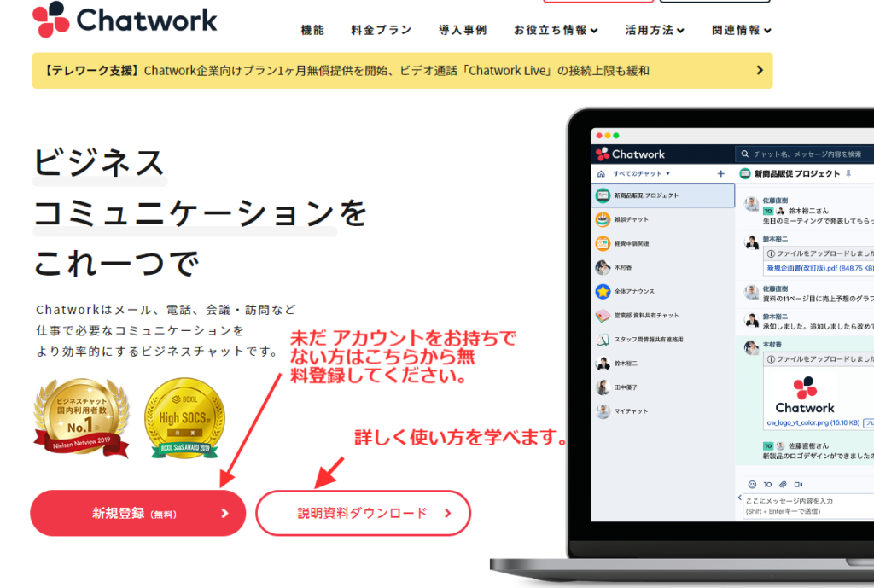Click the Chatwork logo image preview in the message
The height and width of the screenshot is (588, 874).
pos(805,394)
